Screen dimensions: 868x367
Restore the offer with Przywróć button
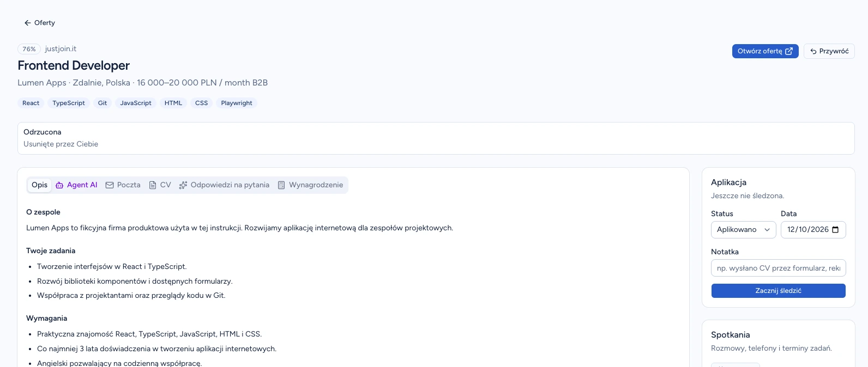[x=829, y=51]
